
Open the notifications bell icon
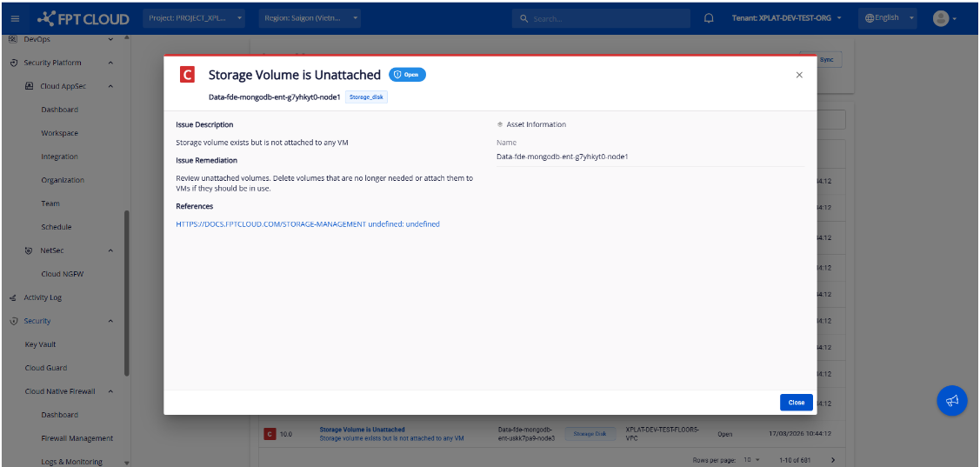710,18
